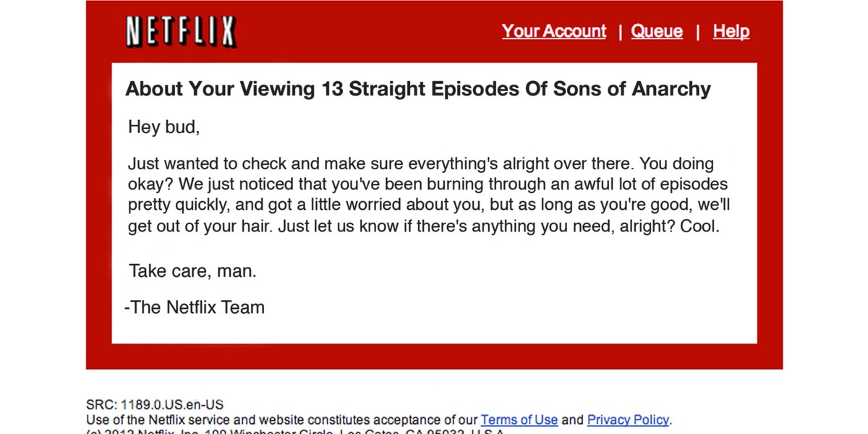Open the Help link
Screen dimensions: 868x434
tap(731, 32)
